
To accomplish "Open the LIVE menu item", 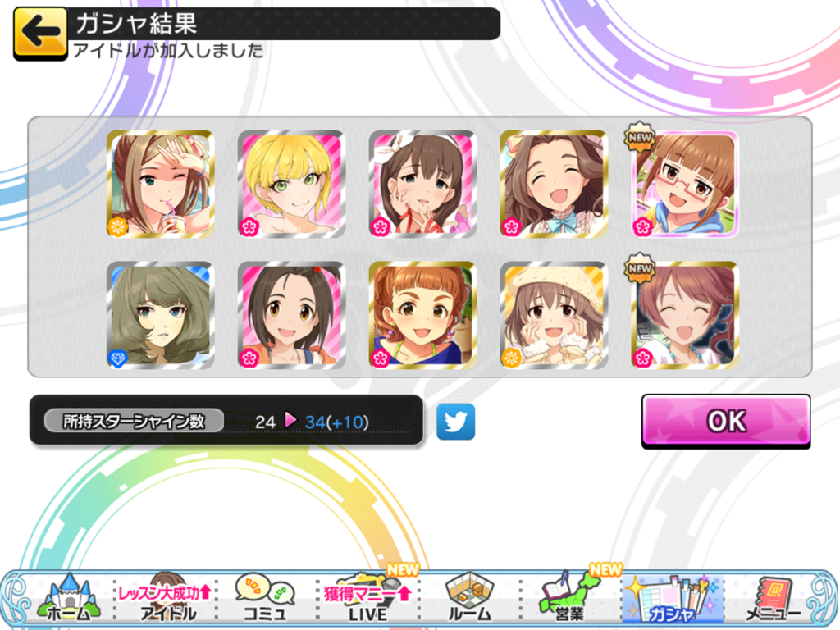I will pos(367,598).
